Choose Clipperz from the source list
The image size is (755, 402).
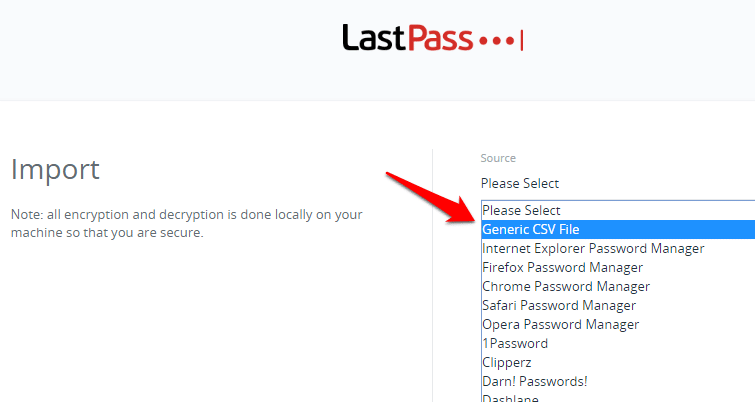point(618,363)
